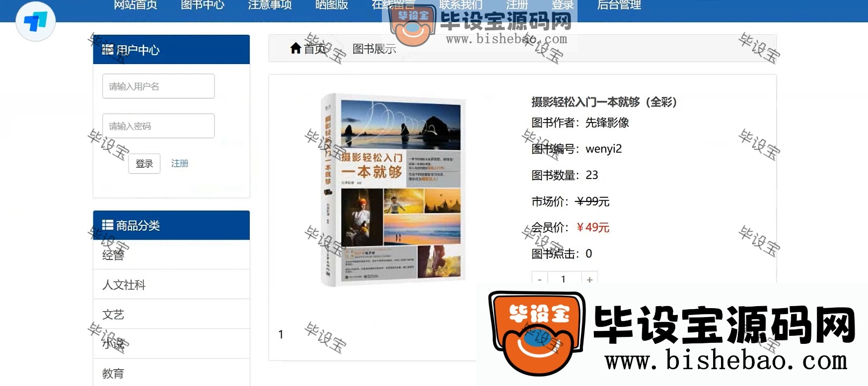Select the 教育 category
Screen dimensions: 868x386
171,373
